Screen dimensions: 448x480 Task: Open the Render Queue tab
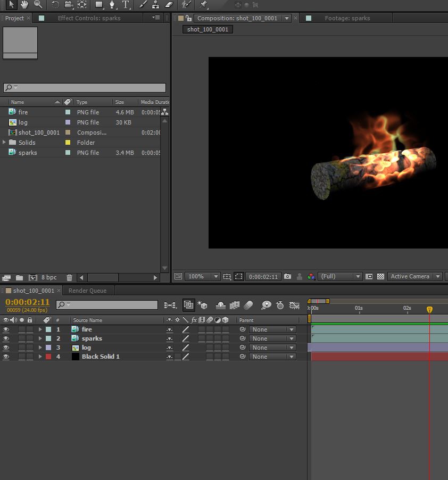[x=87, y=291]
